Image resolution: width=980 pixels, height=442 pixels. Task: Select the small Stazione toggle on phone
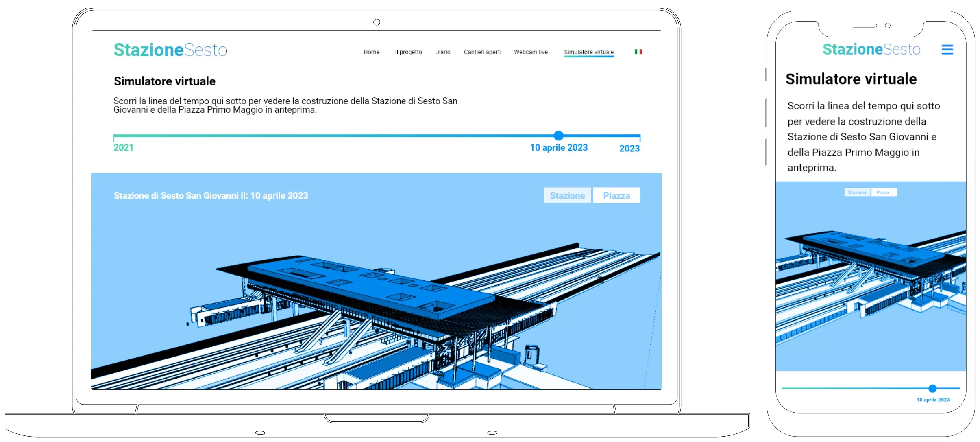(x=857, y=192)
